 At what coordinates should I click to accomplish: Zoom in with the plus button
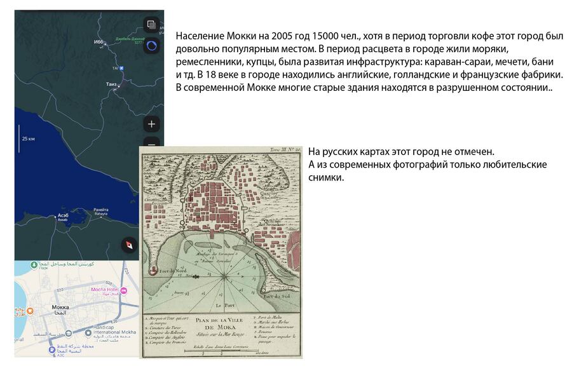coord(151,124)
